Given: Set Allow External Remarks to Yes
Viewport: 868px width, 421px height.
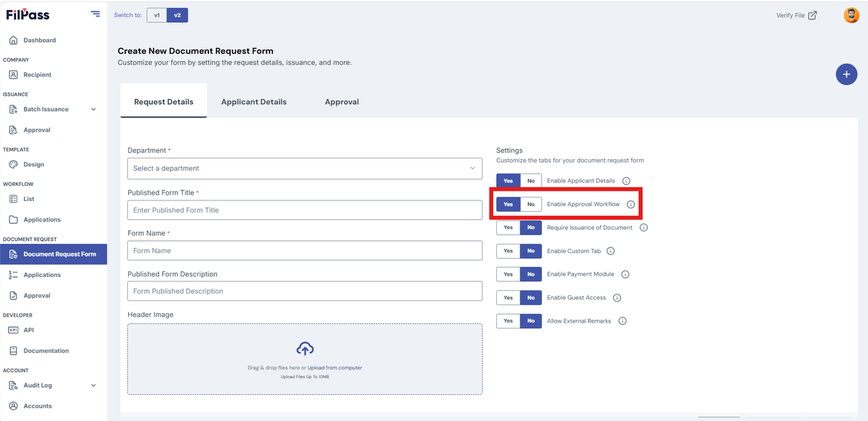Looking at the screenshot, I should 509,320.
